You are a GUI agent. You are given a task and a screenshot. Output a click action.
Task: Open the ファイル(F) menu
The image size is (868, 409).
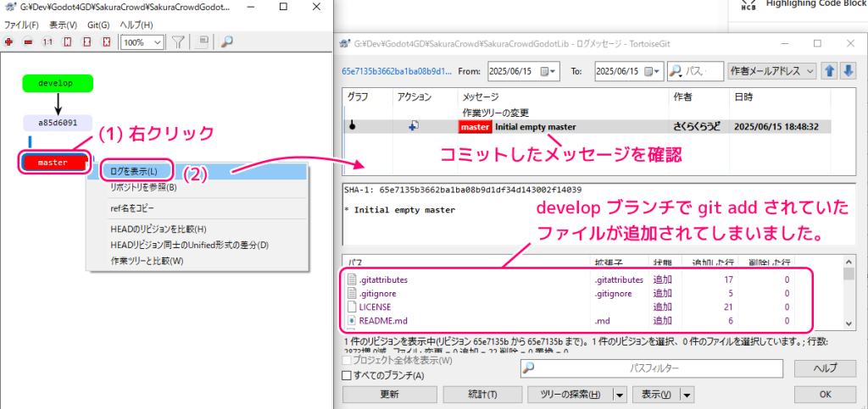click(21, 25)
